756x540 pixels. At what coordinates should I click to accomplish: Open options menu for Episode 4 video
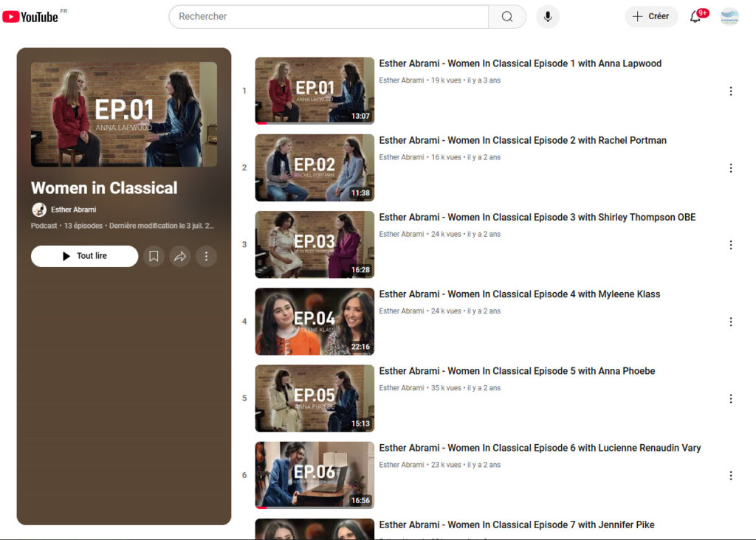731,322
